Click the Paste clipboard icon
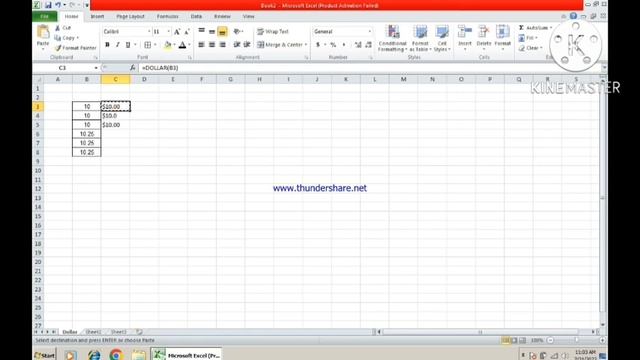 pos(43,32)
